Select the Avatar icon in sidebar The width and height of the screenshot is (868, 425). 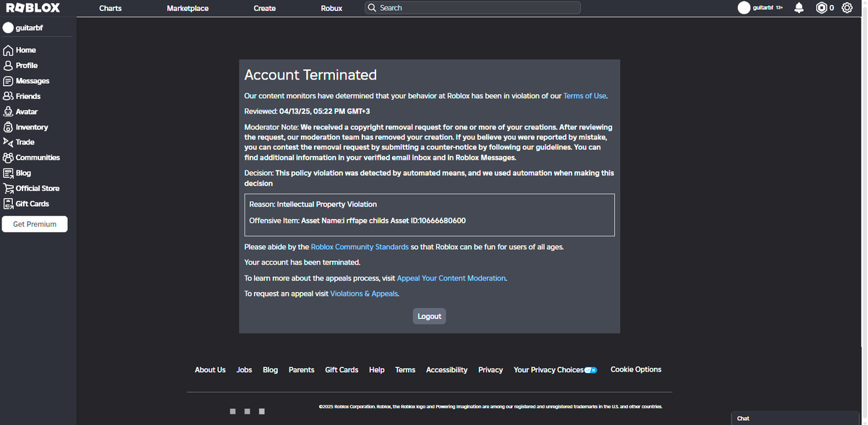tap(7, 111)
